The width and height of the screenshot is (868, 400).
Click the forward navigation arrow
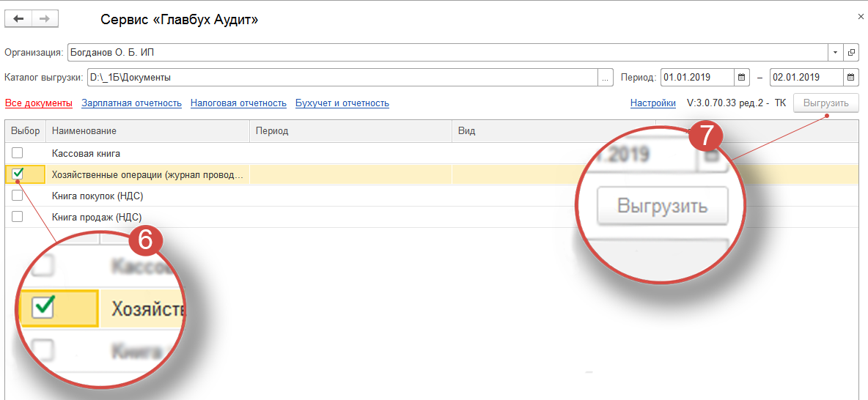(x=45, y=20)
